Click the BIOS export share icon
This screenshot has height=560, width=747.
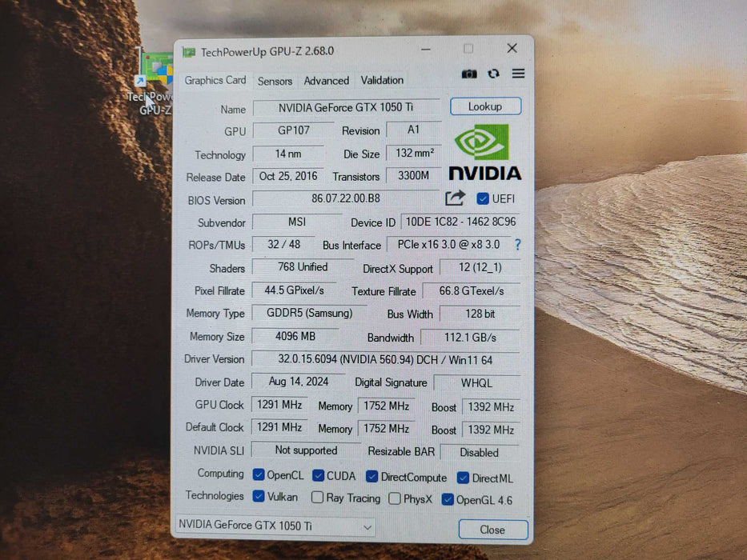pos(455,198)
